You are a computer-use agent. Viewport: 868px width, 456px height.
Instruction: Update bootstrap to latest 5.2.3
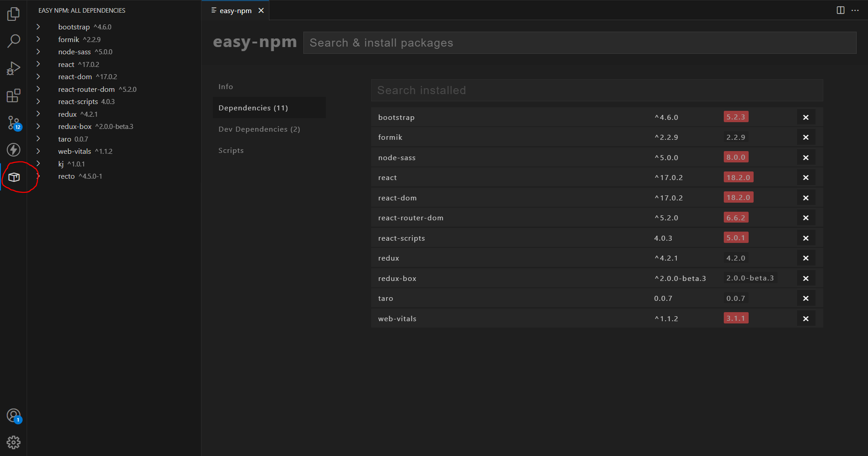tap(736, 117)
